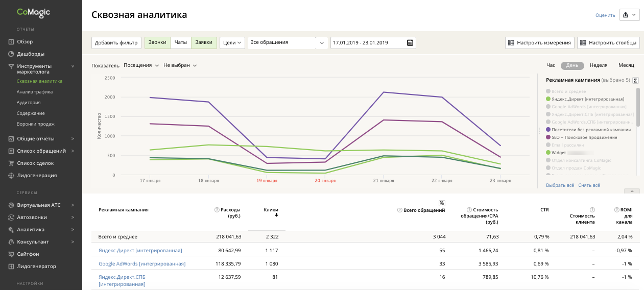Click the Список сделок cart icon

[11, 163]
